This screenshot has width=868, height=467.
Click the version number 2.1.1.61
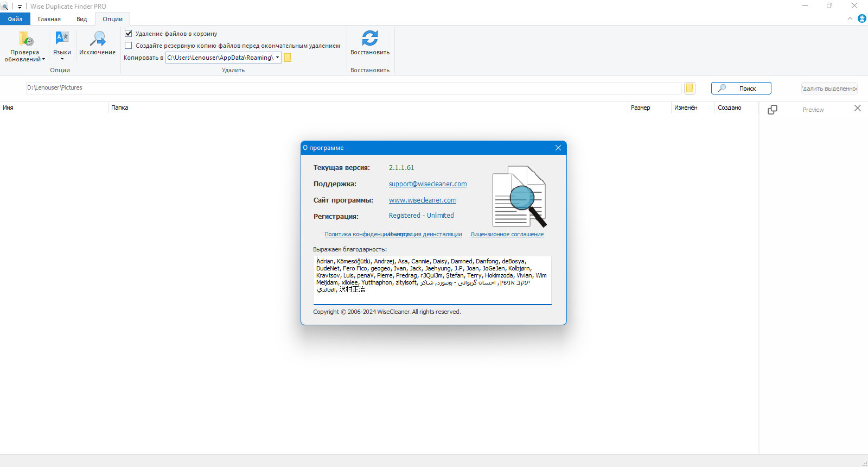[x=401, y=168]
